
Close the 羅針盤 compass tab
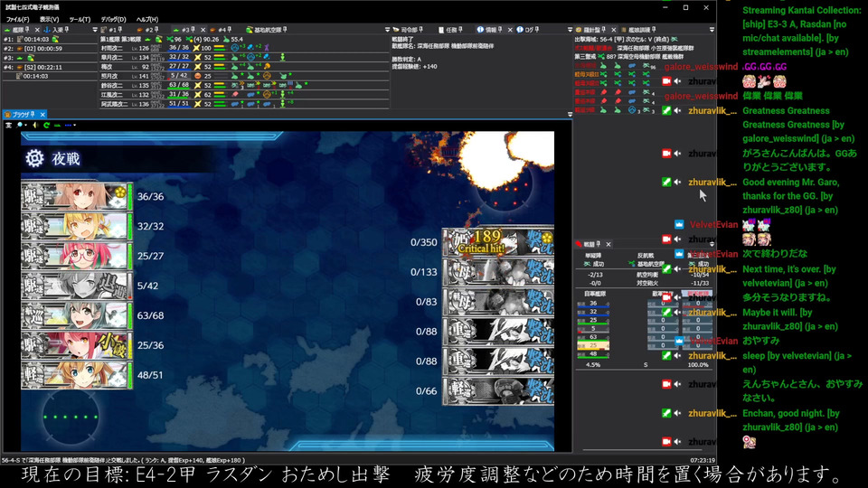coord(613,30)
